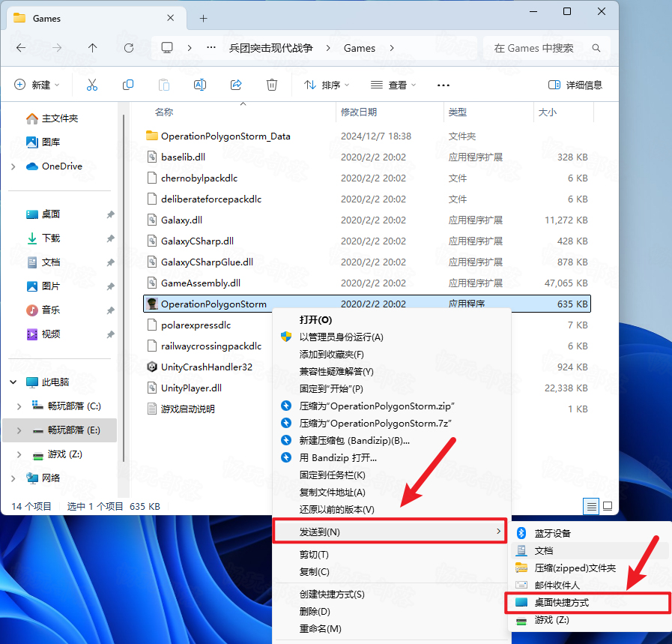Click the PC monitor icon in address bar
The image size is (672, 644).
167,47
